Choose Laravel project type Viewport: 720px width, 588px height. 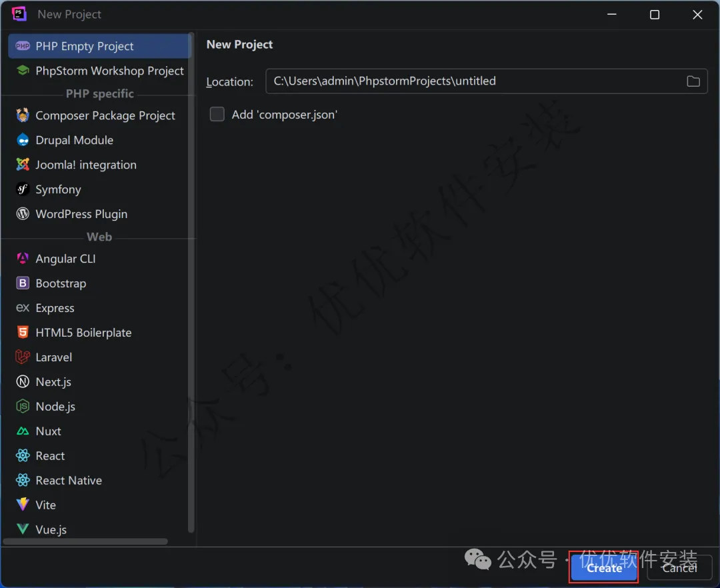(x=99, y=357)
